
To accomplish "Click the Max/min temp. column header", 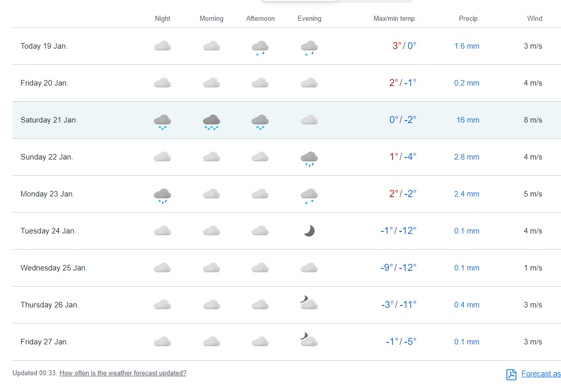I will [x=394, y=19].
